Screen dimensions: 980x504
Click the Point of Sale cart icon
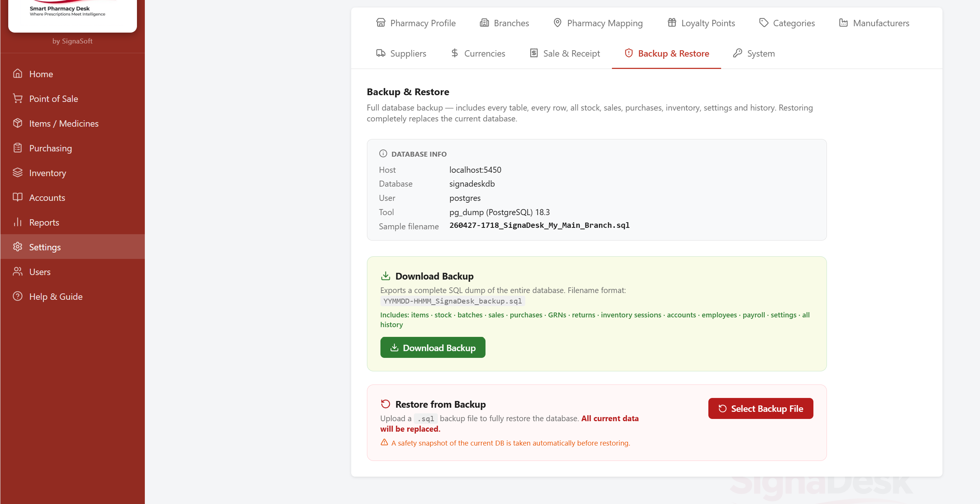(18, 98)
